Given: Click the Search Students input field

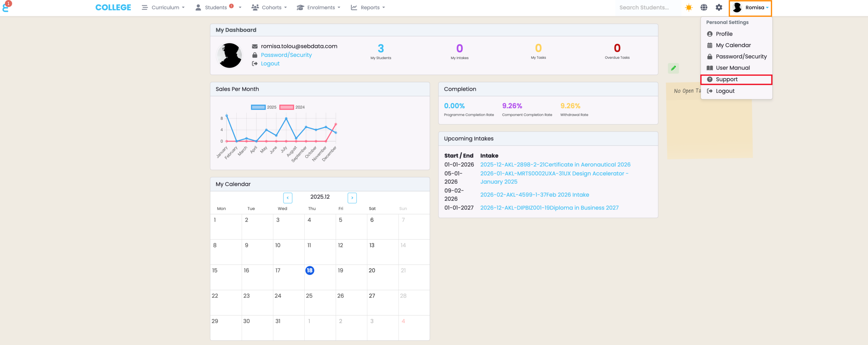Looking at the screenshot, I should (x=644, y=7).
